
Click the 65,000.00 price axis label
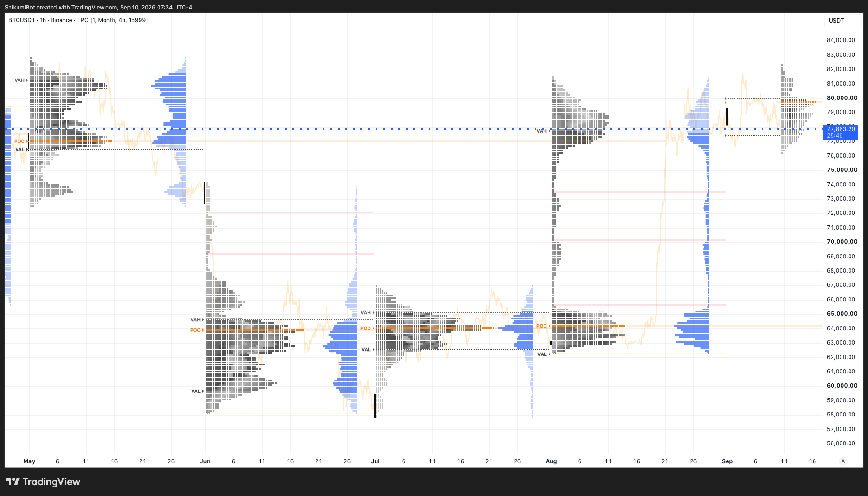[842, 314]
